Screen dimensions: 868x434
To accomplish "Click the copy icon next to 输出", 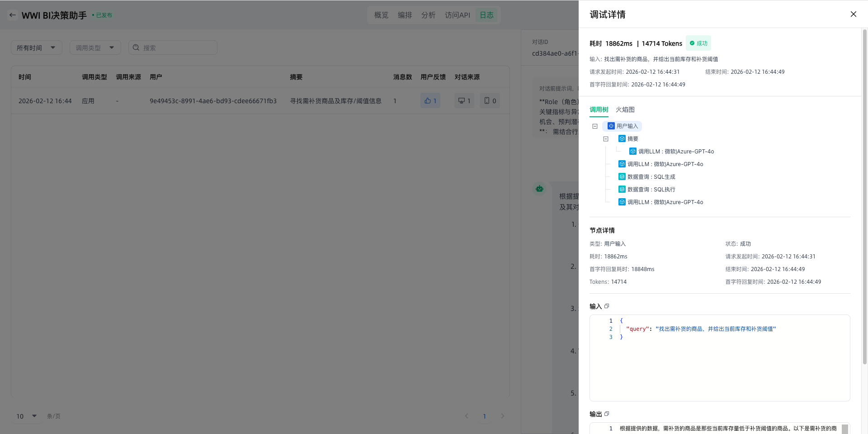I will 607,414.
